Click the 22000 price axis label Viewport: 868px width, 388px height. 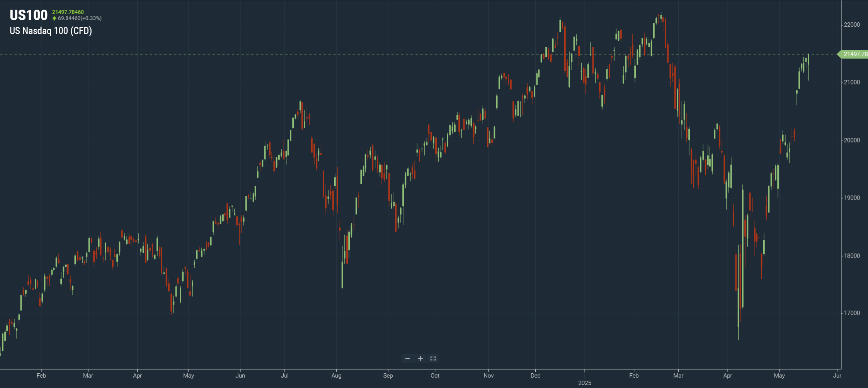click(852, 25)
